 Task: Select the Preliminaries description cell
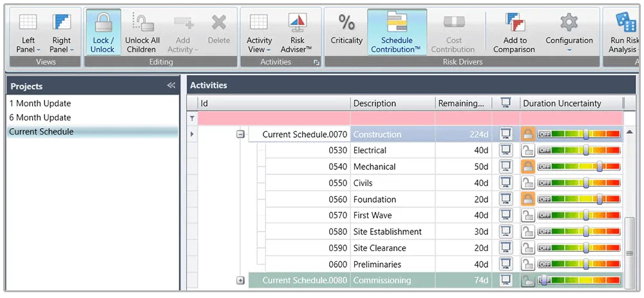click(x=393, y=264)
